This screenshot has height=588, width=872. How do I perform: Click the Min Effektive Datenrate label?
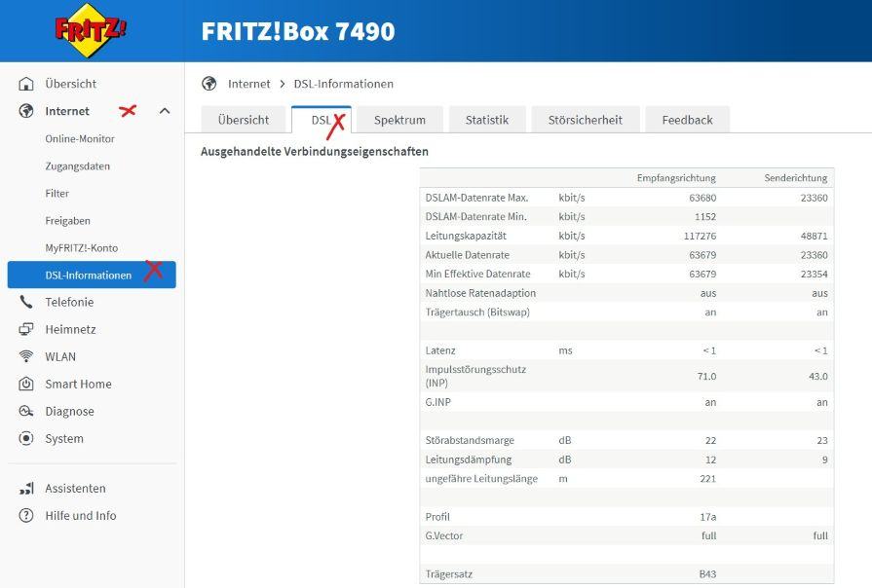point(477,274)
